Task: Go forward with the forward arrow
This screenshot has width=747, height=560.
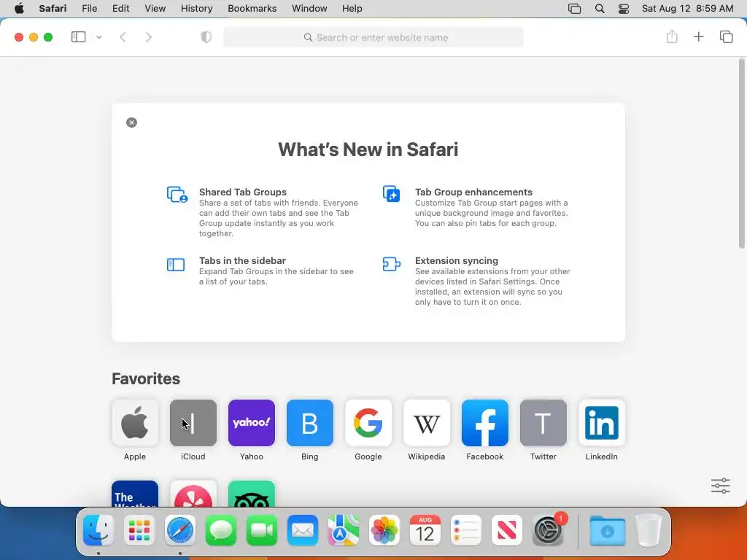Action: coord(149,37)
